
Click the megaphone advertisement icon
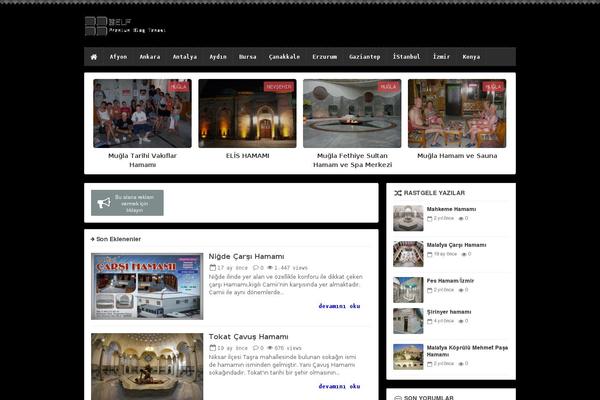tap(104, 203)
